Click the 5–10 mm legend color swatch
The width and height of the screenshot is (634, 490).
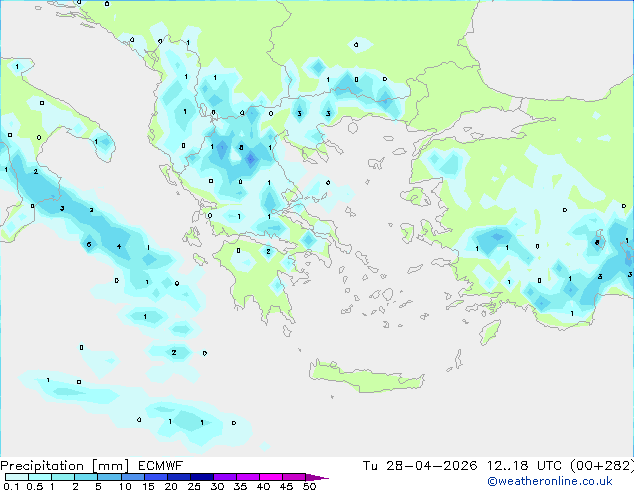(x=109, y=477)
